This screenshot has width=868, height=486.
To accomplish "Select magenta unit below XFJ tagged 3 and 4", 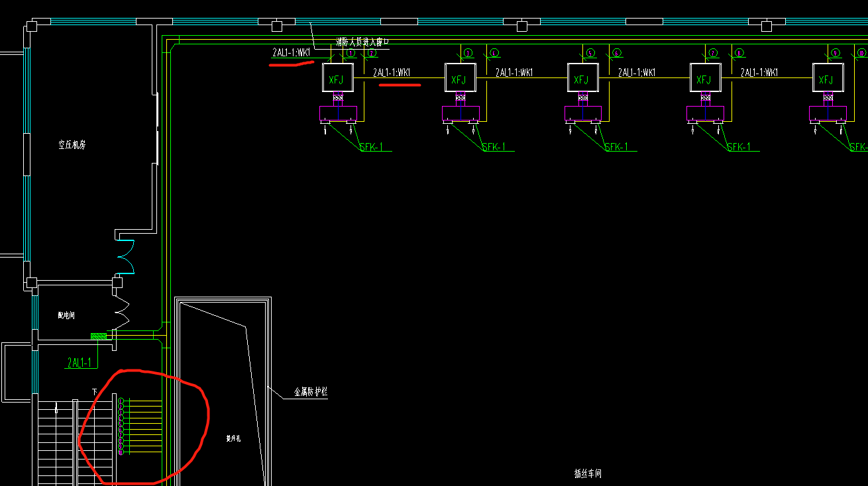I will tap(461, 114).
